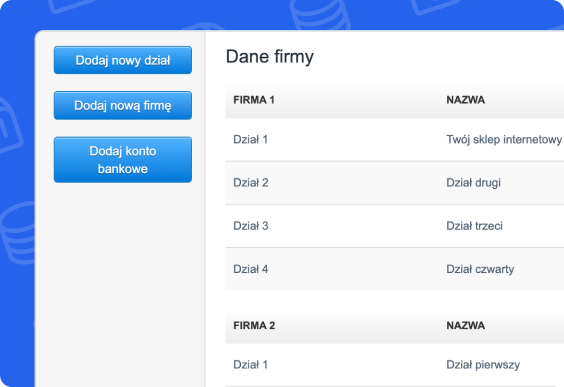Select the NAZWA header under FIRMA 1

(x=465, y=100)
